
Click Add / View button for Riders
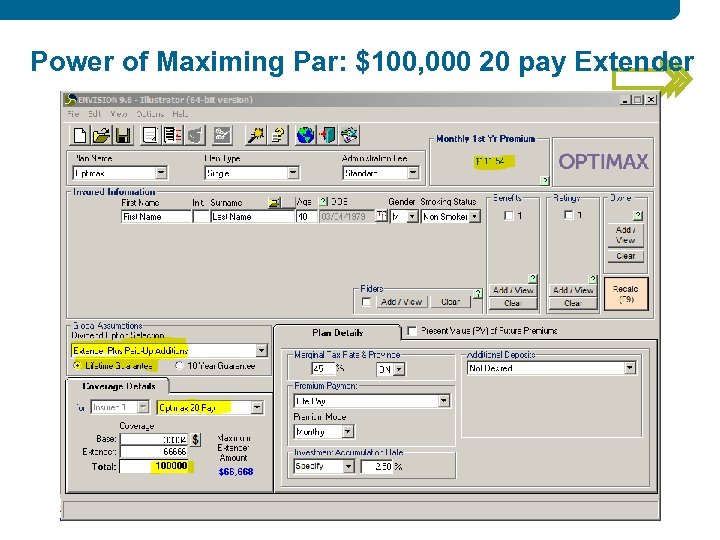coord(401,302)
